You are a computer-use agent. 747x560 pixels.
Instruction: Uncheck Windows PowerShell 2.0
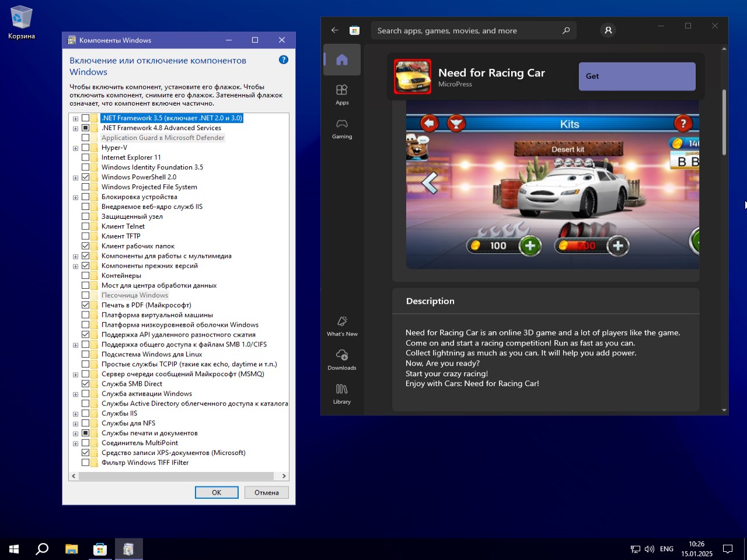[86, 177]
